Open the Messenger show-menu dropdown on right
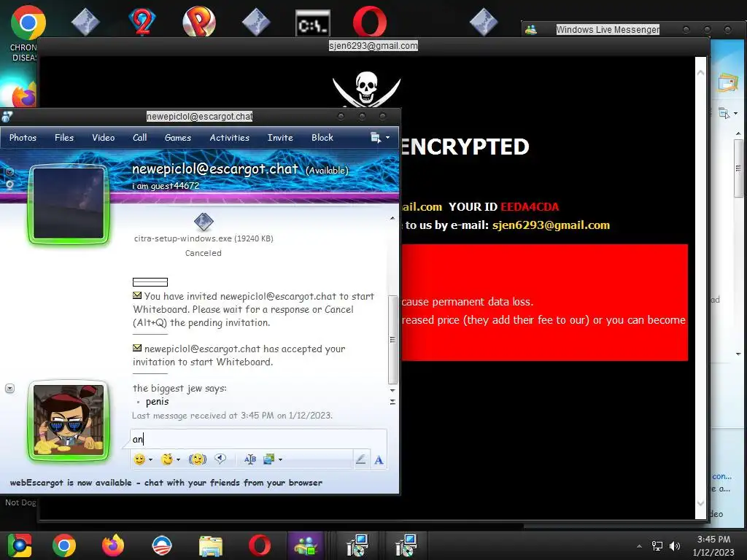Viewport: 747px width, 560px height. click(x=728, y=113)
